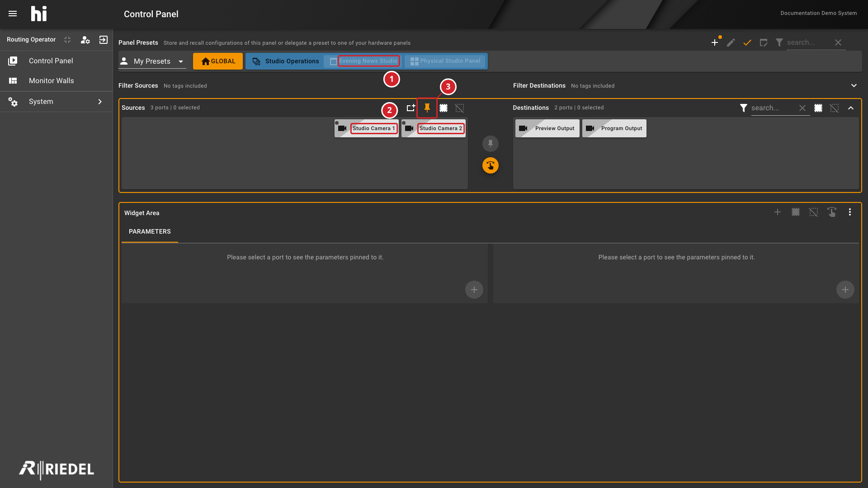Add a new panel preset
Screen dimensions: 868x488
(x=715, y=42)
